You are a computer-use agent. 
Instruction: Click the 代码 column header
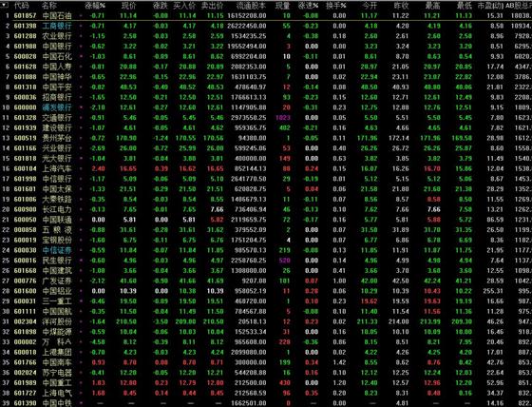pyautogui.click(x=21, y=6)
